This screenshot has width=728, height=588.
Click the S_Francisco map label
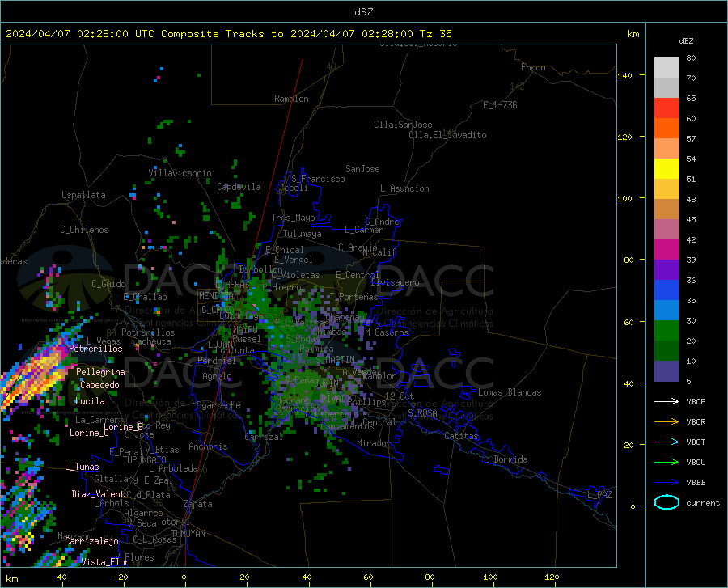coord(318,179)
